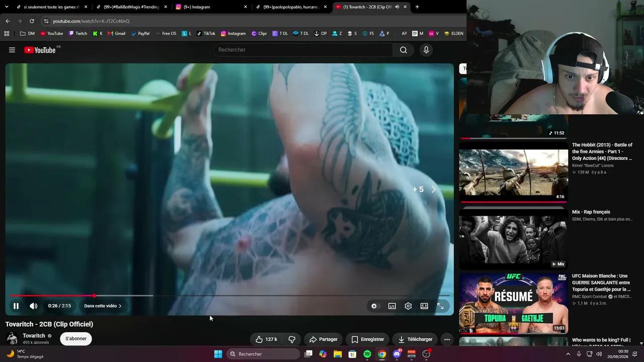Viewport: 644px width, 362px height.
Task: Expand the 'Dans cette vidéo' chapter chevron
Action: [x=120, y=306]
